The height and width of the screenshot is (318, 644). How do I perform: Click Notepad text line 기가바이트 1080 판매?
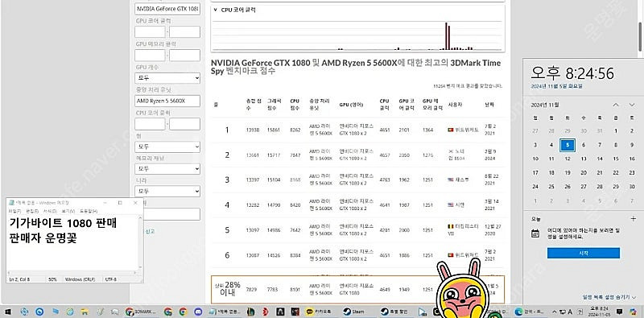pyautogui.click(x=63, y=224)
